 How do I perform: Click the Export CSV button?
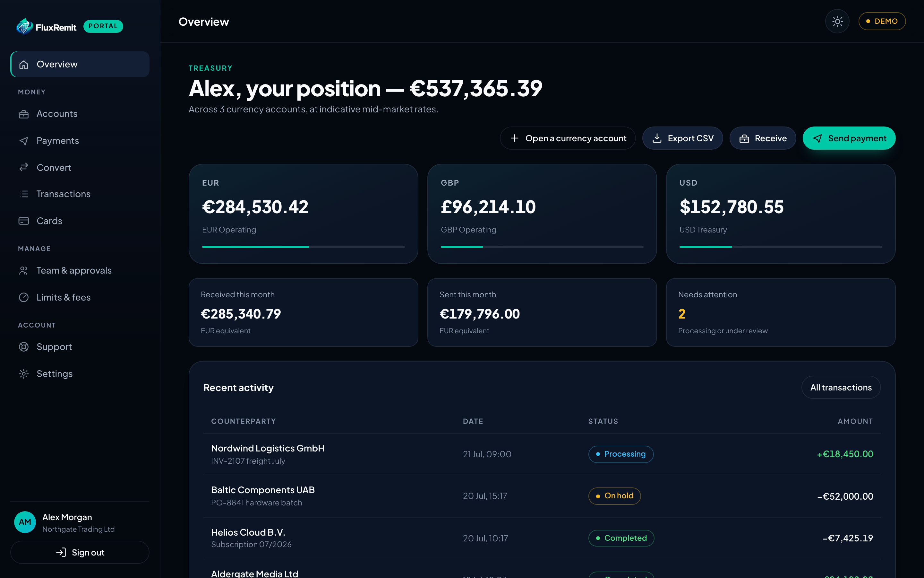tap(683, 138)
